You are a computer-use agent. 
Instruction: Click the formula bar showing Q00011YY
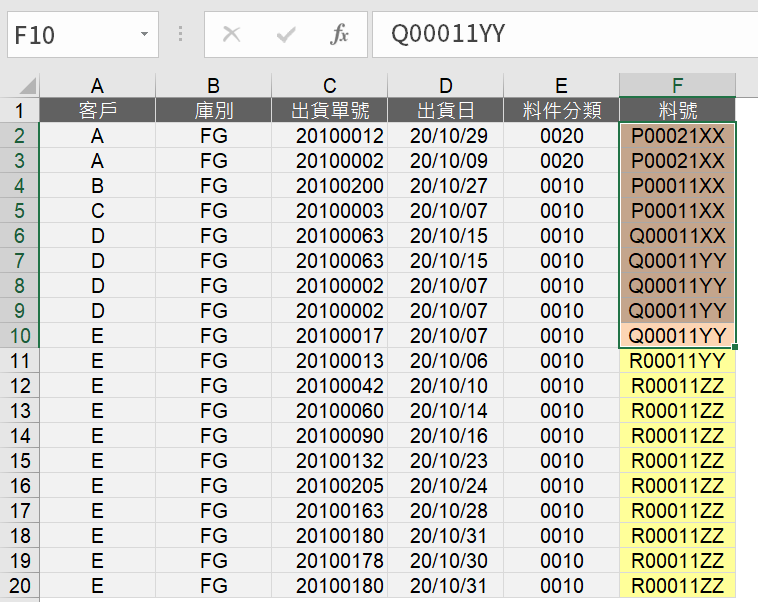(x=565, y=34)
